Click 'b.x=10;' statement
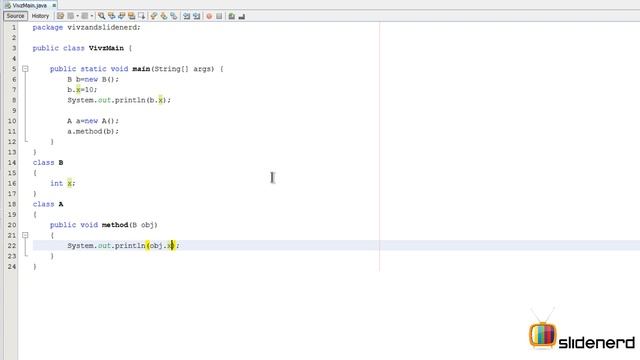The height and width of the screenshot is (360, 640). coord(82,90)
